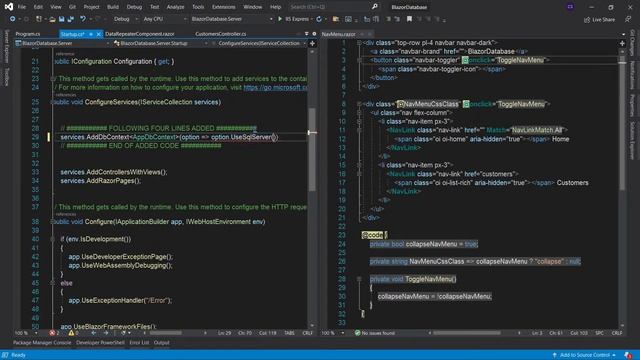Follow the go.microsoft.com link on line 24

276,87
